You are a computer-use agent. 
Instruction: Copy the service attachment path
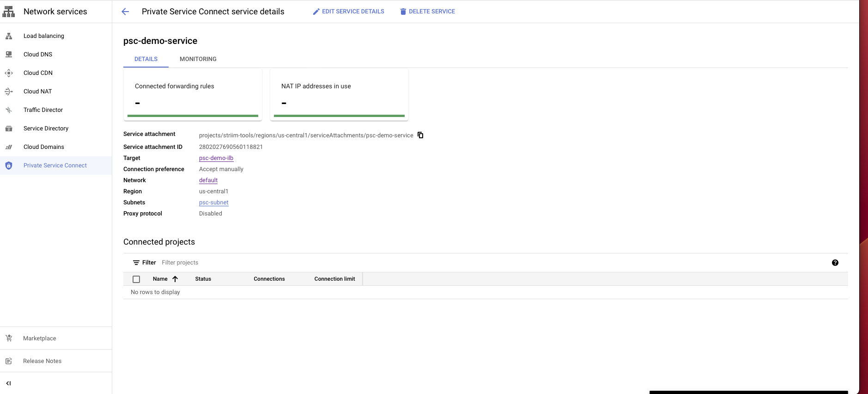click(420, 135)
